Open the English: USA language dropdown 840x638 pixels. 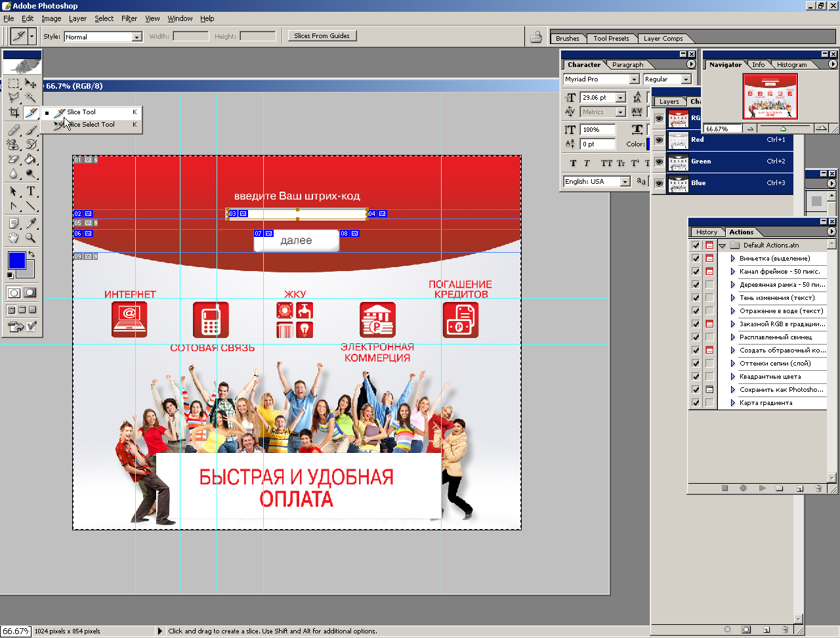point(625,182)
